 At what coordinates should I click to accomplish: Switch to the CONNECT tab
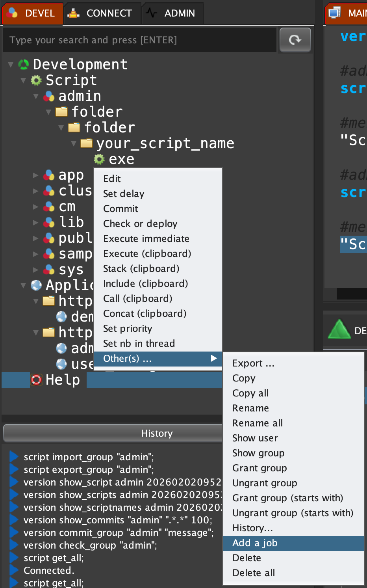pos(101,13)
